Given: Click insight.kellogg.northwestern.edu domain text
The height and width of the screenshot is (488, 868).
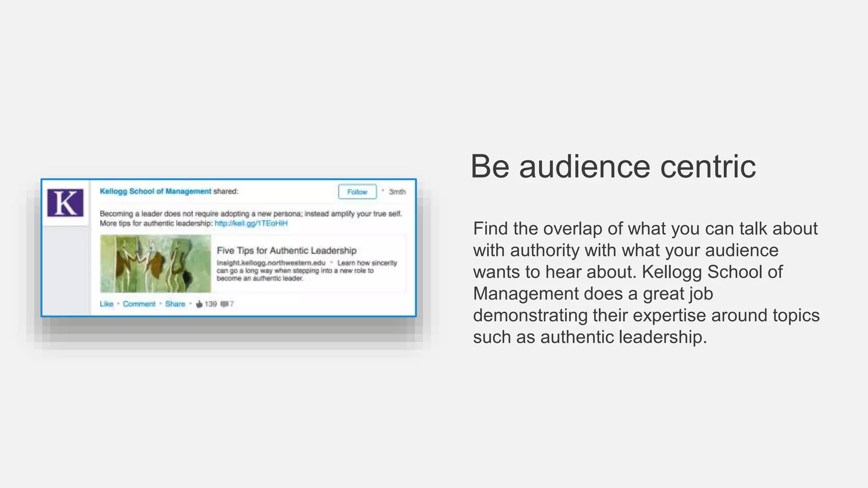Looking at the screenshot, I should [x=271, y=263].
